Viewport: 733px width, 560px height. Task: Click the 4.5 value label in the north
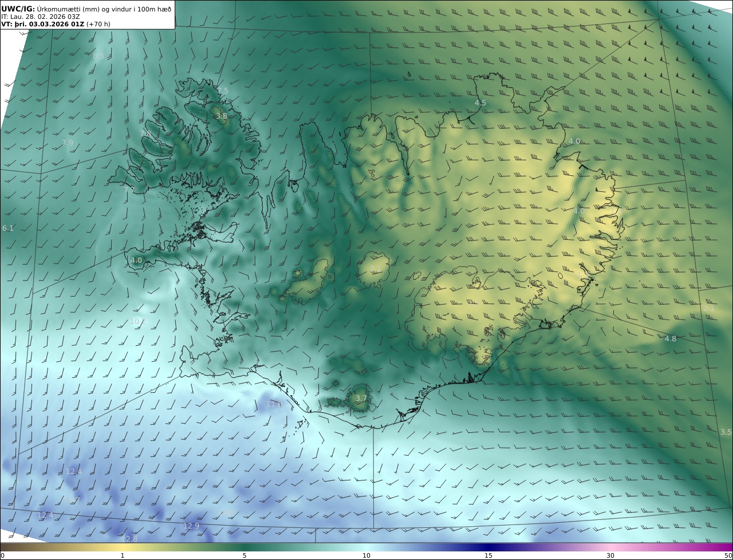pyautogui.click(x=480, y=103)
